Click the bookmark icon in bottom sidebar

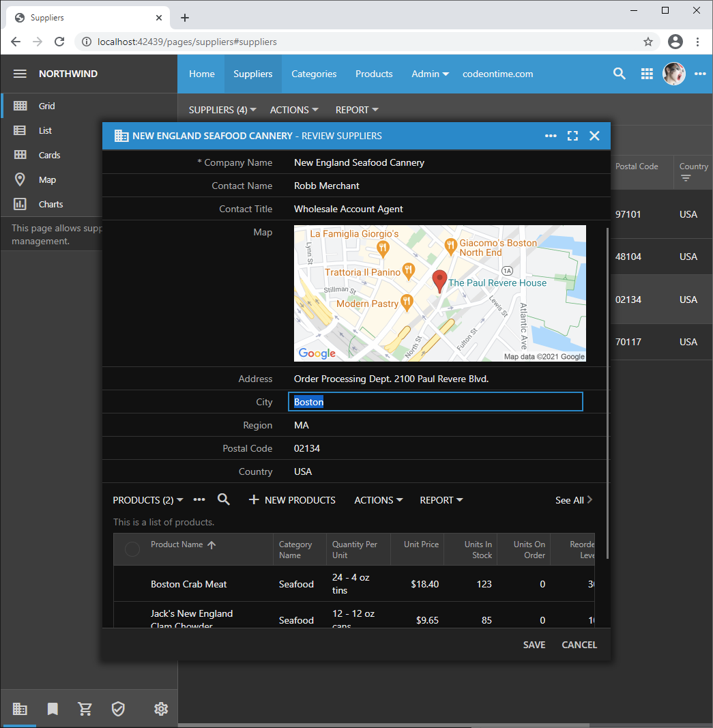[x=53, y=709]
